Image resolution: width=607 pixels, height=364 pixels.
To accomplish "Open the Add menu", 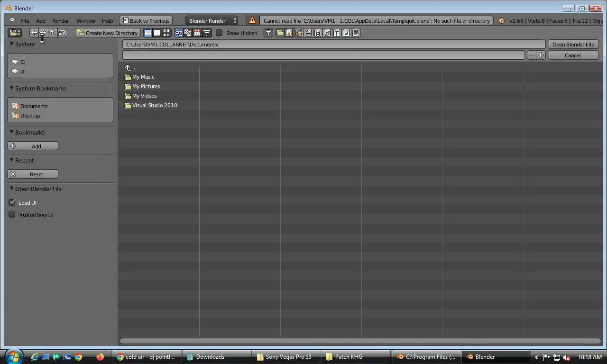I will [41, 21].
